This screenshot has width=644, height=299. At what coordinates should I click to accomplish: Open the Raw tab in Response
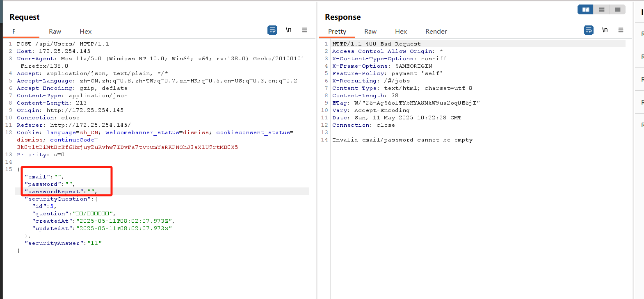click(x=370, y=32)
